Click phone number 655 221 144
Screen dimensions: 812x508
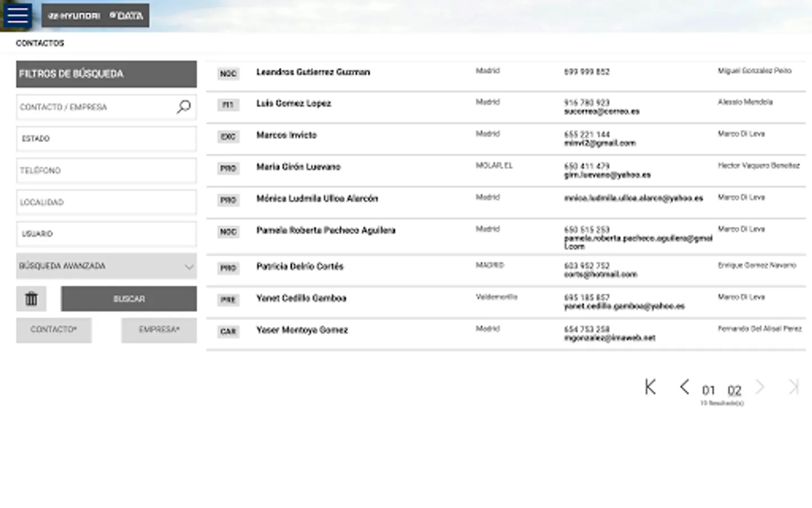click(586, 134)
